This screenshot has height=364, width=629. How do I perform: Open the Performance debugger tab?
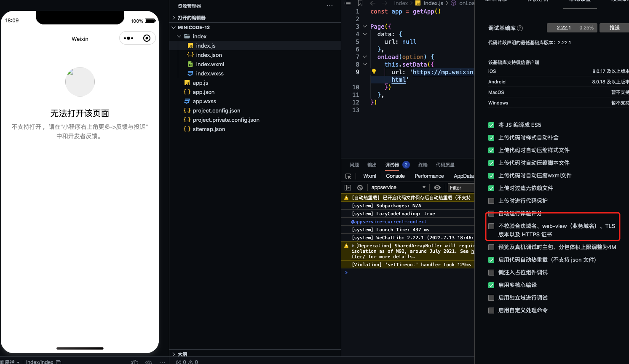coord(429,176)
